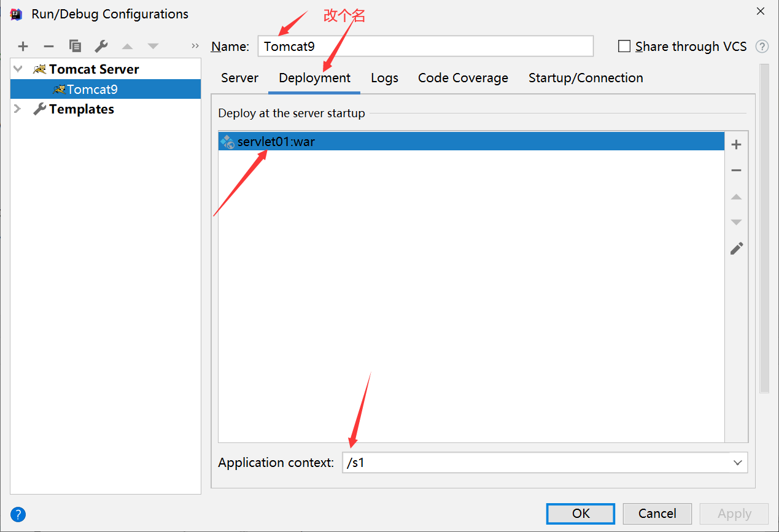The height and width of the screenshot is (532, 779).
Task: Move artifact up arrow in deploy list
Action: click(737, 197)
